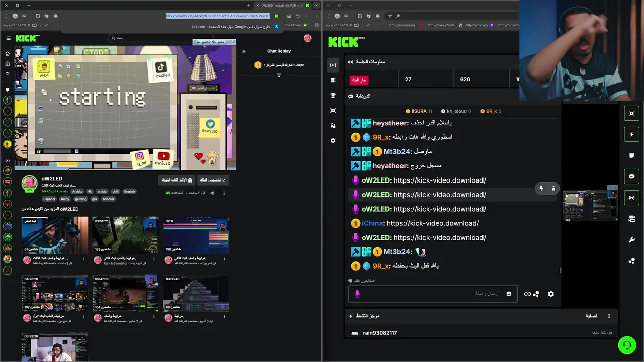Click the URL address bar in left browser
The height and width of the screenshot is (362, 644).
pyautogui.click(x=218, y=16)
